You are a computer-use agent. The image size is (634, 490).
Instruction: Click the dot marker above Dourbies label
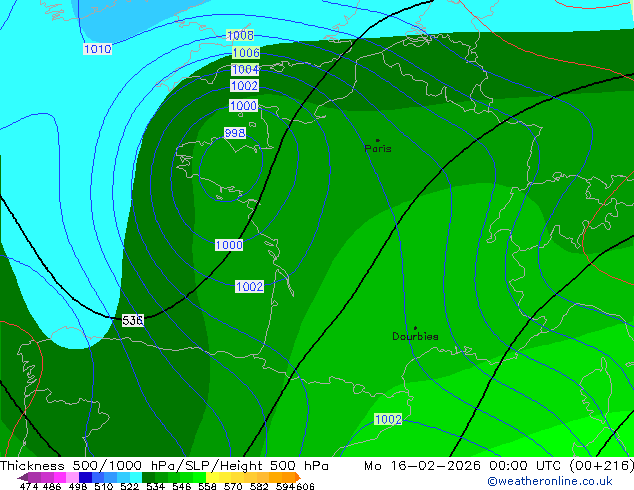415,328
